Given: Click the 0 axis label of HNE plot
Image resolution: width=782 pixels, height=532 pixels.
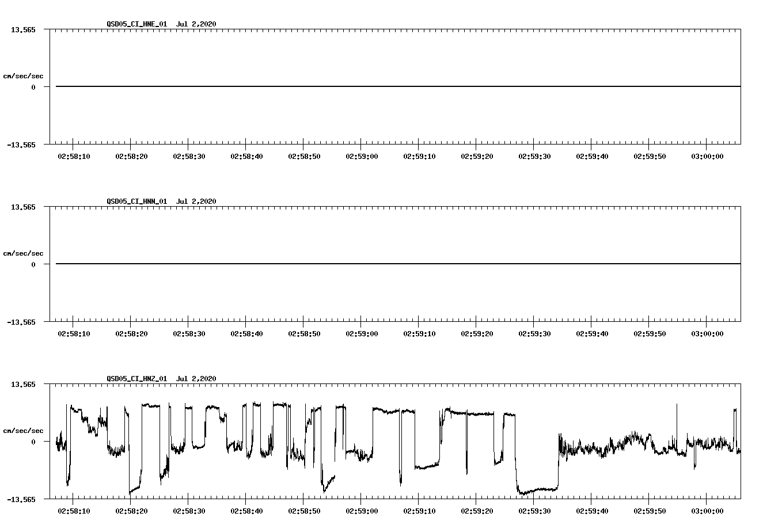Looking at the screenshot, I should tap(33, 87).
